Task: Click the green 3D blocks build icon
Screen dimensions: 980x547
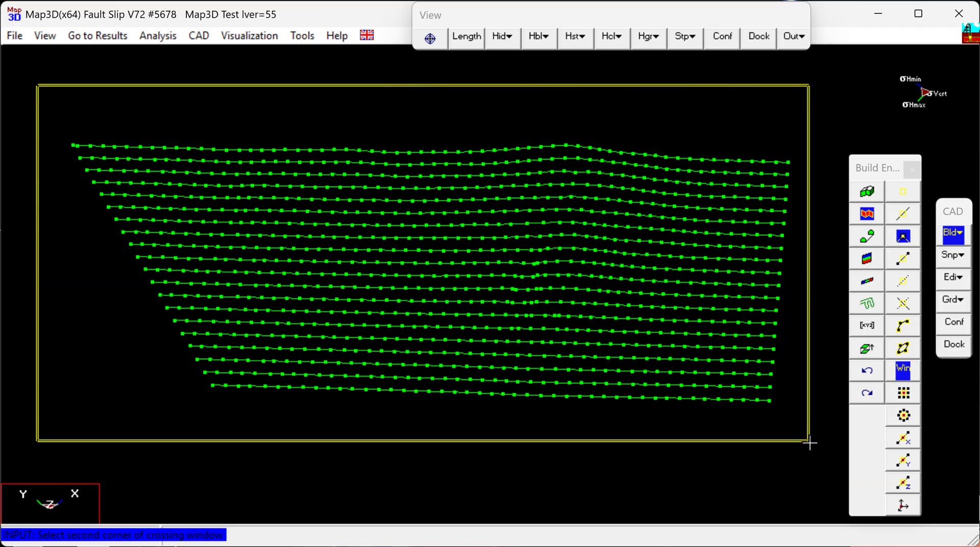Action: pos(867,192)
